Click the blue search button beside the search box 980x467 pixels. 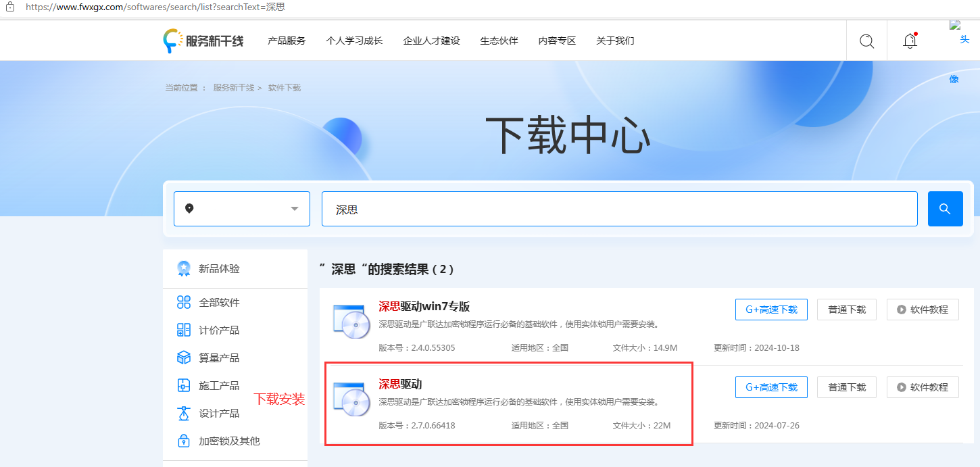coord(945,209)
